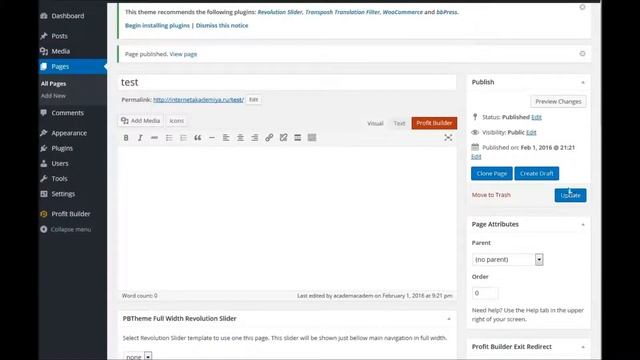Apply strikethrough formatting
This screenshot has width=640, height=360.
(154, 138)
